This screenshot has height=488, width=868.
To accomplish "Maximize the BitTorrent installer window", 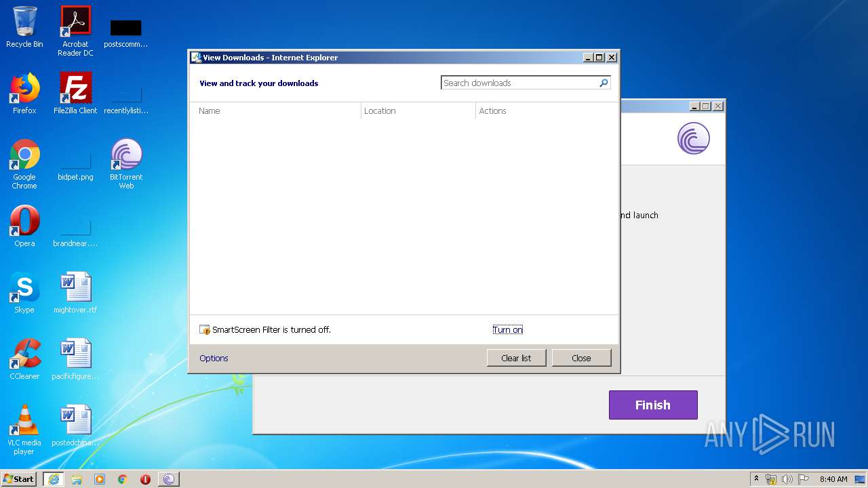I will (x=706, y=106).
